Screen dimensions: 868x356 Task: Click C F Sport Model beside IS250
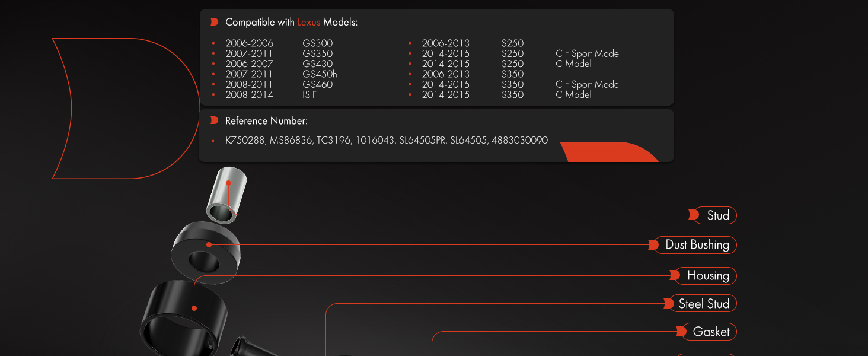pyautogui.click(x=588, y=53)
